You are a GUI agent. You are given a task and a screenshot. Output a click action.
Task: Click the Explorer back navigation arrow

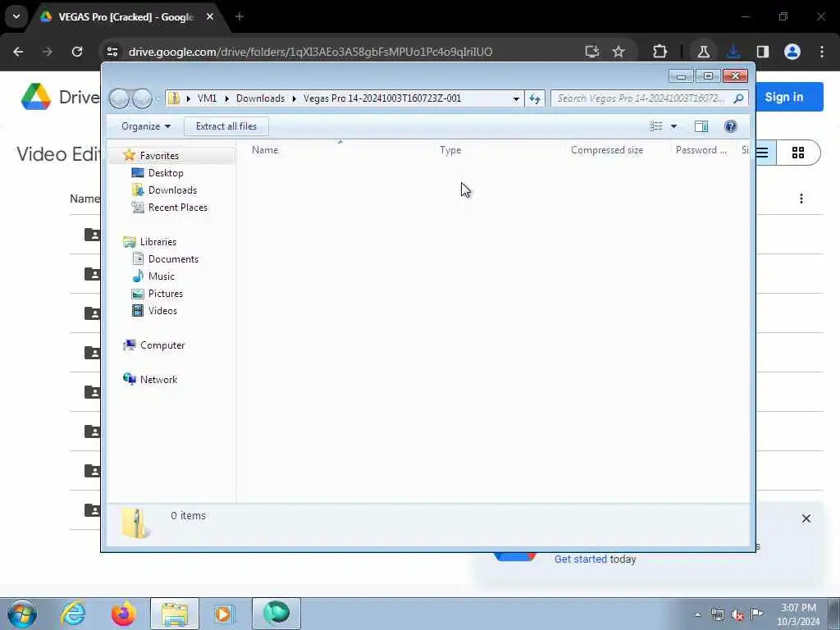click(120, 98)
